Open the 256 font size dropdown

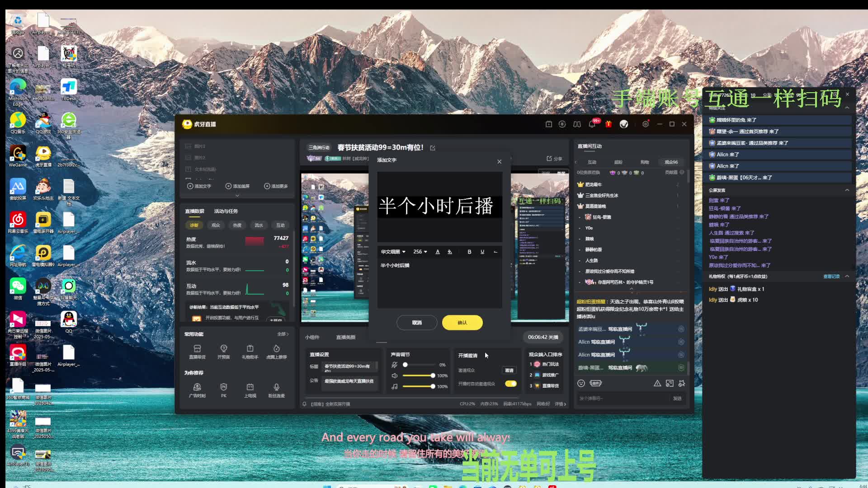point(420,252)
